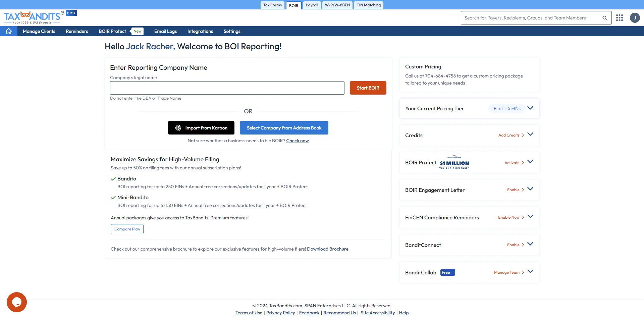This screenshot has height=319, width=644.
Task: Click Enable Now for FinCEN reminders
Action: tap(511, 217)
